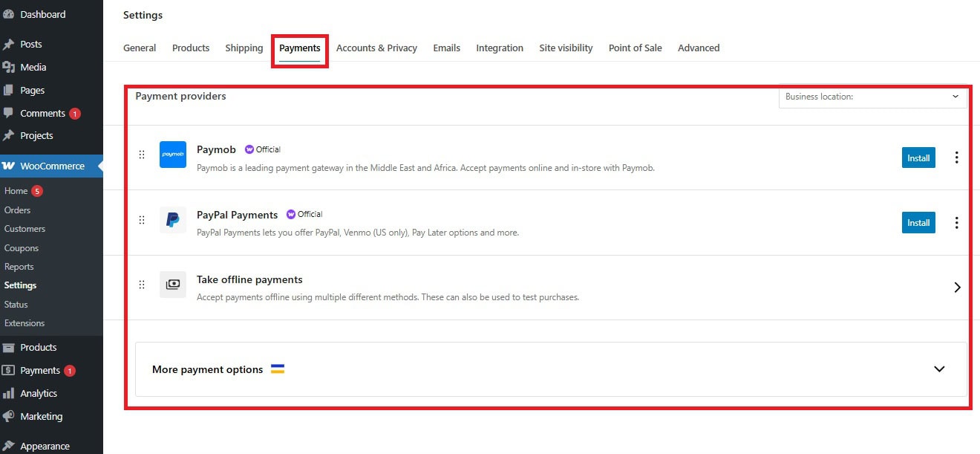This screenshot has width=980, height=454.
Task: Switch to the Accounts & Privacy tab
Action: pos(376,48)
